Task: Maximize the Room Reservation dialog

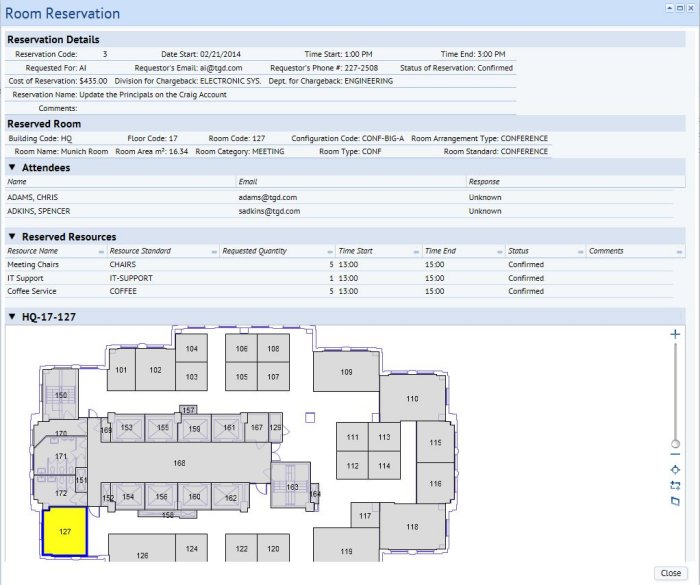Action: 681,7
